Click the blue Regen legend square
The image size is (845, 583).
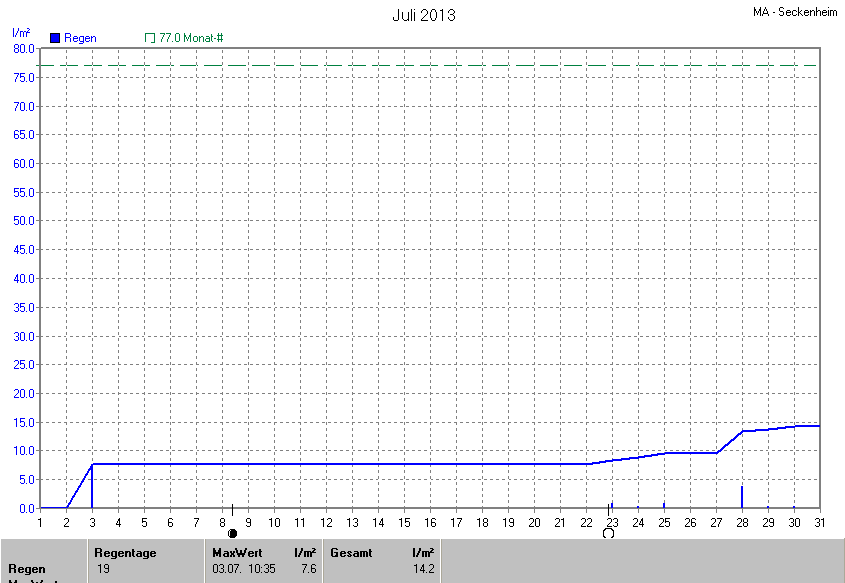coord(55,38)
